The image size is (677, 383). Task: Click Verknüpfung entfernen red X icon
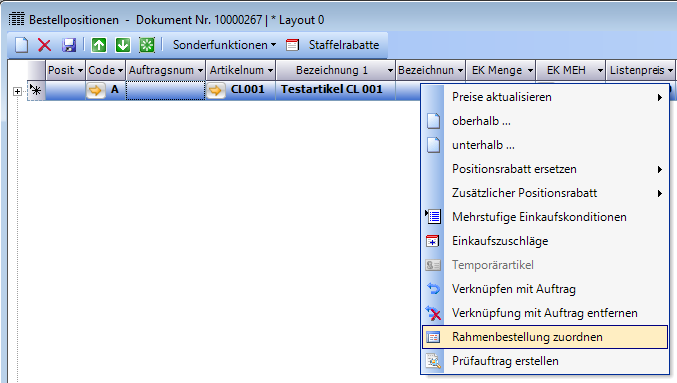pyautogui.click(x=433, y=313)
